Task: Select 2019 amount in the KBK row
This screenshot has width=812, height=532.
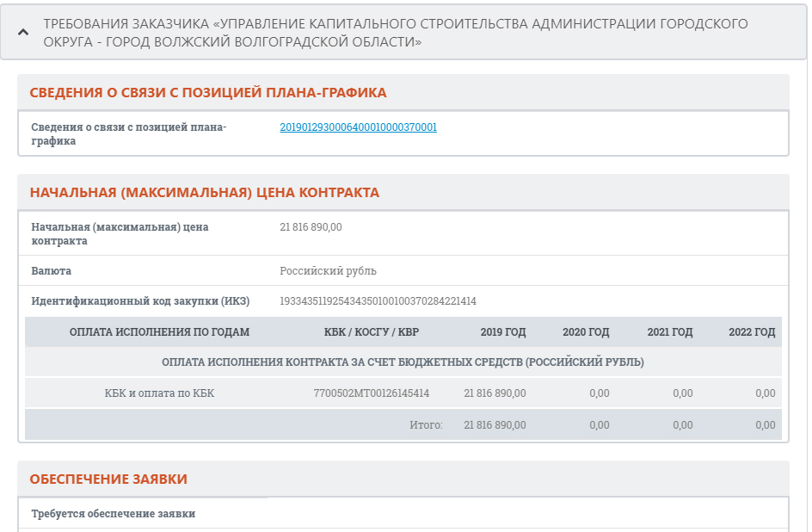Action: pyautogui.click(x=495, y=393)
